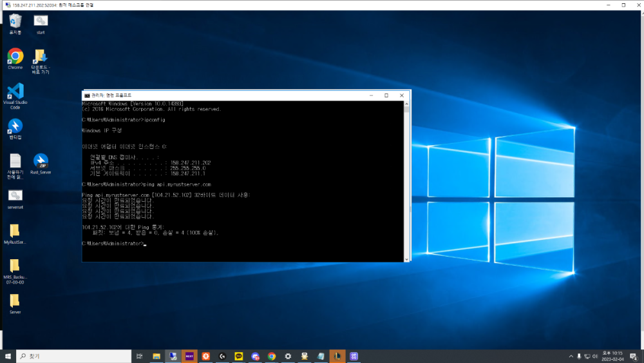Expand the hidden system tray icons
This screenshot has width=644, height=363.
pos(571,356)
